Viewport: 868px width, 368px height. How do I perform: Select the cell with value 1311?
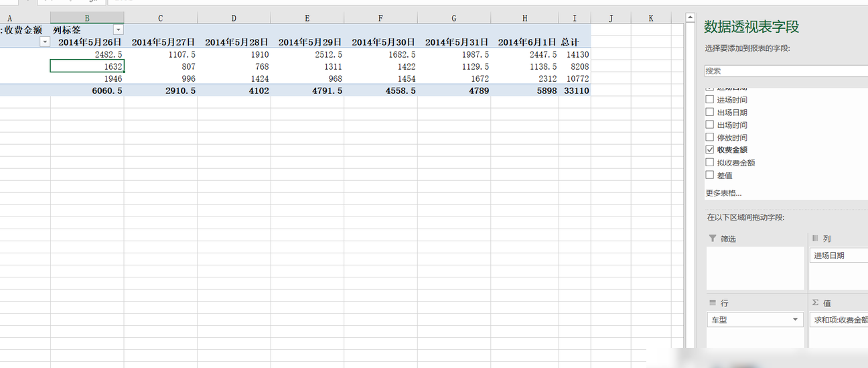coord(307,66)
